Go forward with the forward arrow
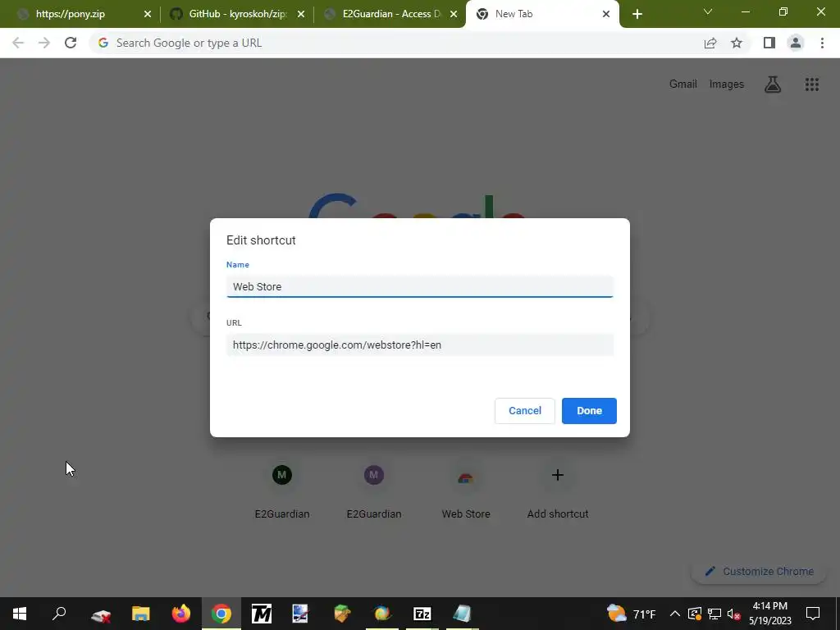 click(44, 43)
